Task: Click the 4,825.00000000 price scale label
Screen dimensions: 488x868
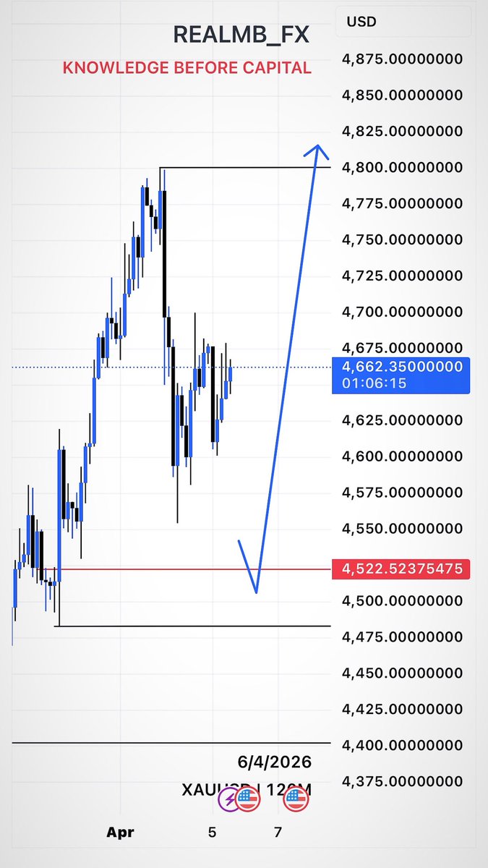Action: 402,132
